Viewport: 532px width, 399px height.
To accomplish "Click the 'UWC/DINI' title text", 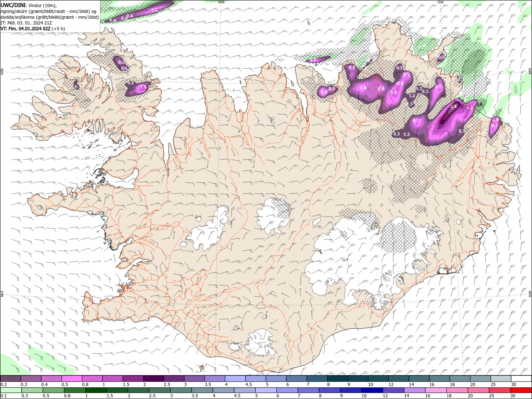I will coord(13,5).
